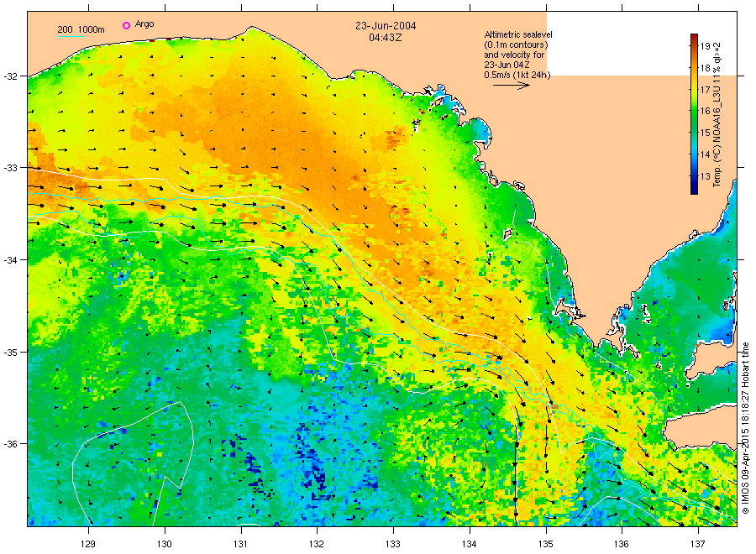Click the 17 mark on temperature scale

tap(706, 90)
